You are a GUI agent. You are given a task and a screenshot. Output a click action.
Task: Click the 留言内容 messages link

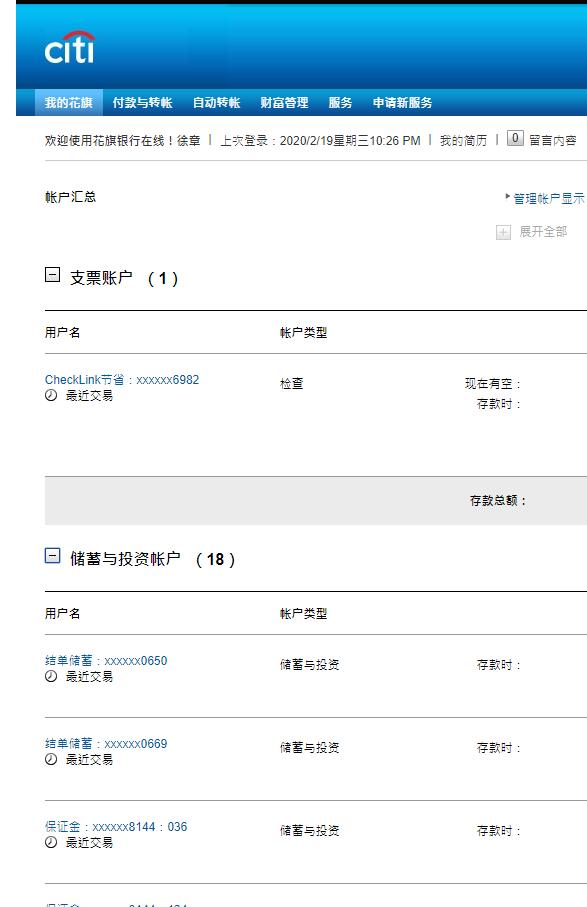click(x=553, y=141)
